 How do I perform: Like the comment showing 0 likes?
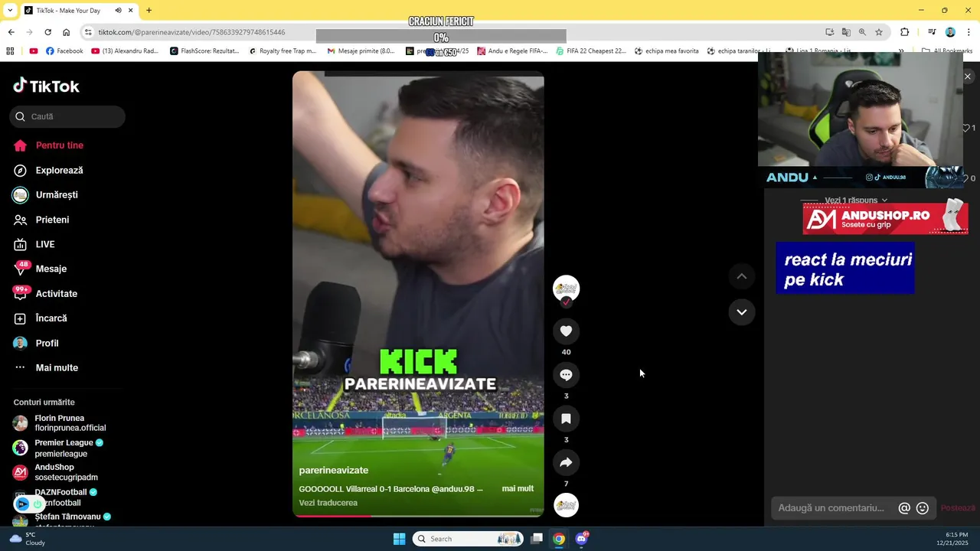point(966,178)
